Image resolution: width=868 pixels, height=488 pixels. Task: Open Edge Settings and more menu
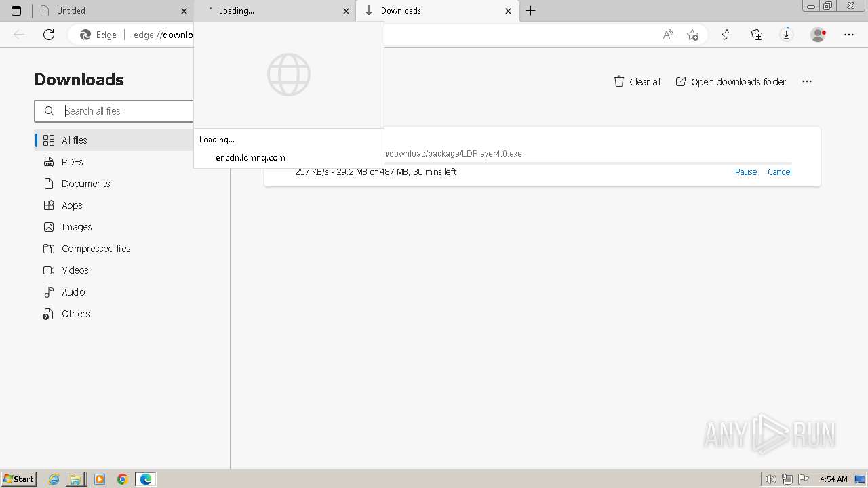pyautogui.click(x=849, y=35)
